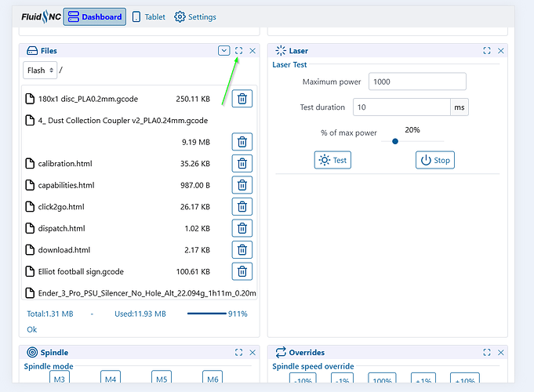Viewport: 534px width, 392px height.
Task: Maximize the Files panel to fullscreen
Action: pyautogui.click(x=239, y=51)
